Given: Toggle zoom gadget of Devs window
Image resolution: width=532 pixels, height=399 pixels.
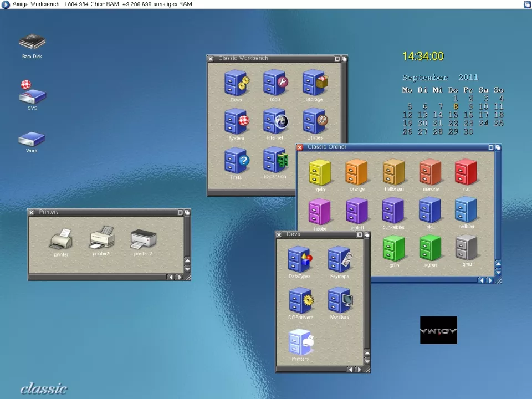Looking at the screenshot, I should [x=359, y=235].
